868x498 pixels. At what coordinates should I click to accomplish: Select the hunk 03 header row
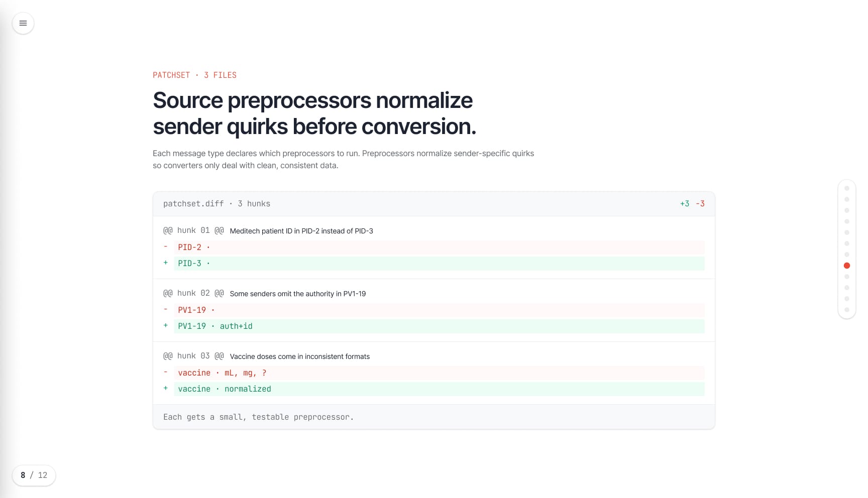(434, 356)
